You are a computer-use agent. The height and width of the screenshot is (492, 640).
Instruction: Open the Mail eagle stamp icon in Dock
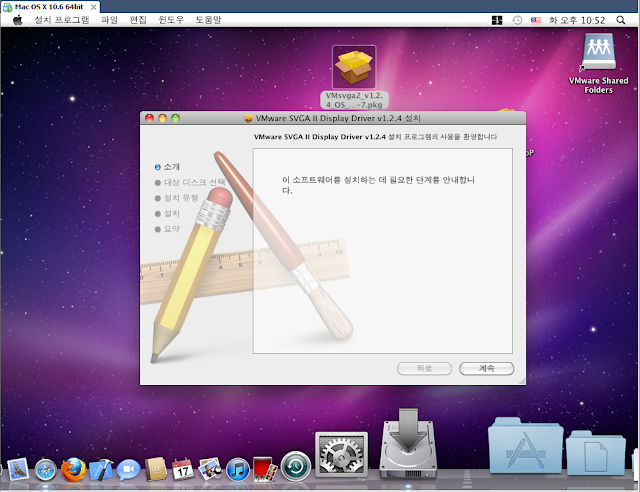(18, 470)
